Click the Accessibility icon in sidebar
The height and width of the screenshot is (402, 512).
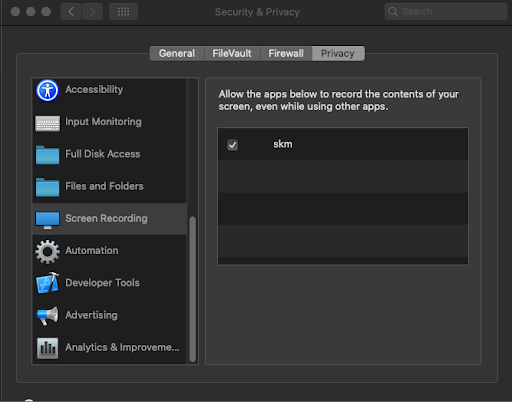[47, 90]
